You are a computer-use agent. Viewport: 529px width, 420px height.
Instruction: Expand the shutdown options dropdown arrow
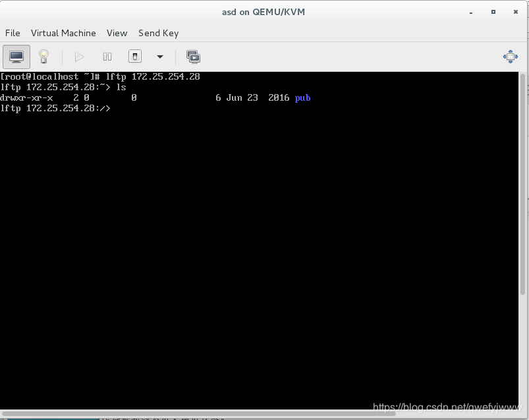pyautogui.click(x=160, y=57)
